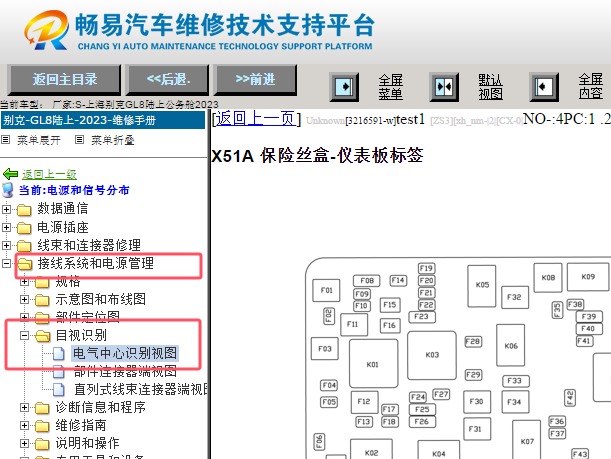Select 当前:电源和信号分布 heading
The width and height of the screenshot is (611, 459).
click(x=74, y=190)
